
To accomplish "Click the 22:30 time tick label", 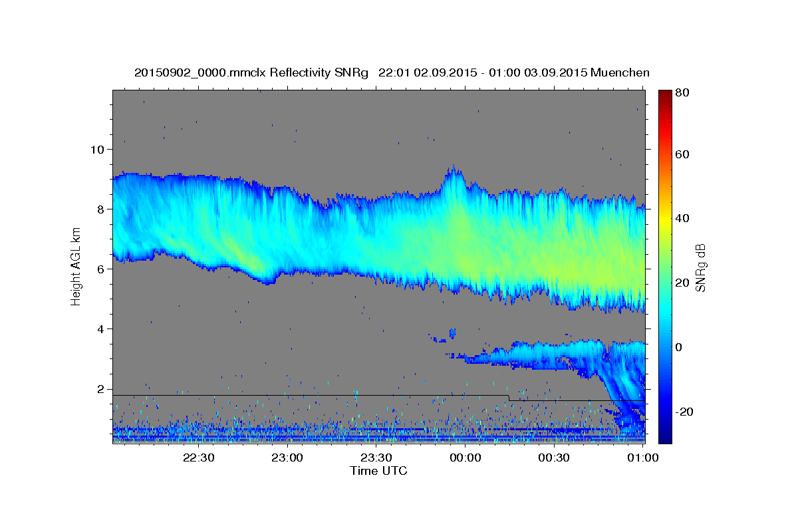I will 198,458.
